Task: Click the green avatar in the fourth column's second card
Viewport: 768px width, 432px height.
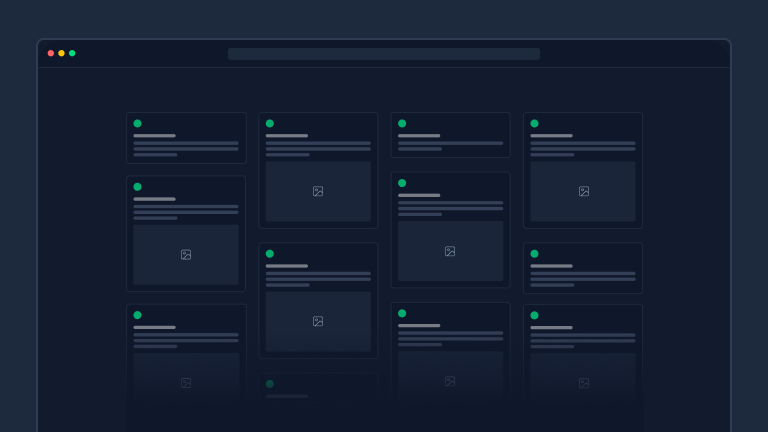Action: [x=534, y=254]
